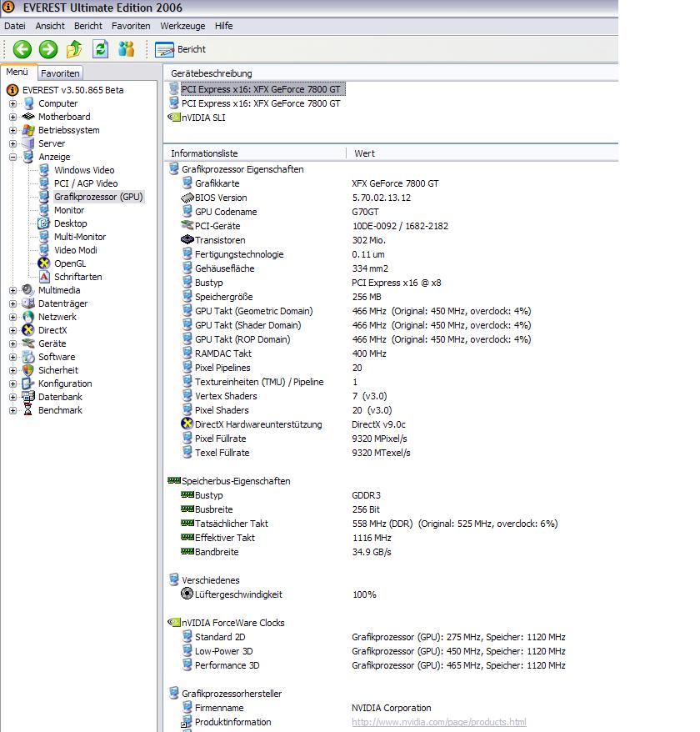Click the user accounts toolbar icon
The image size is (700, 732).
tap(126, 49)
